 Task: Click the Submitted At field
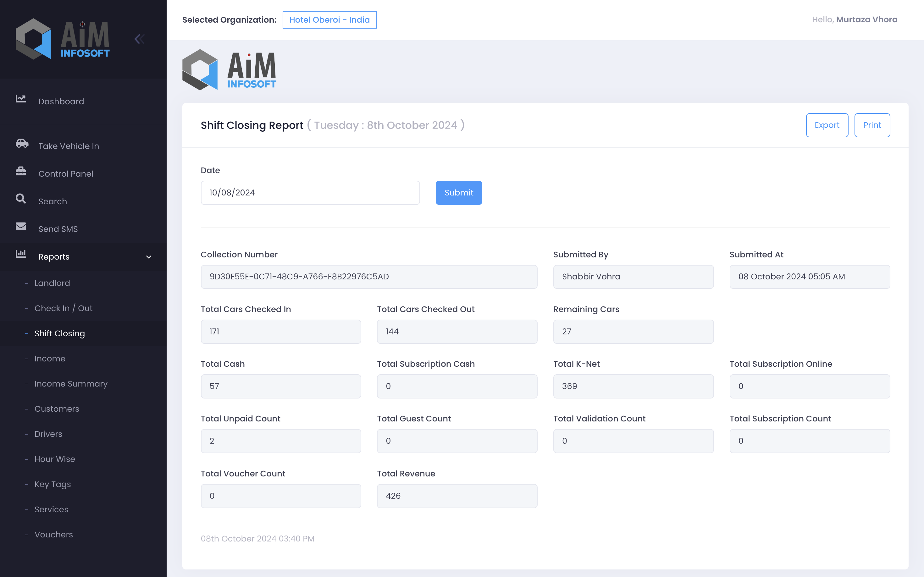point(810,277)
